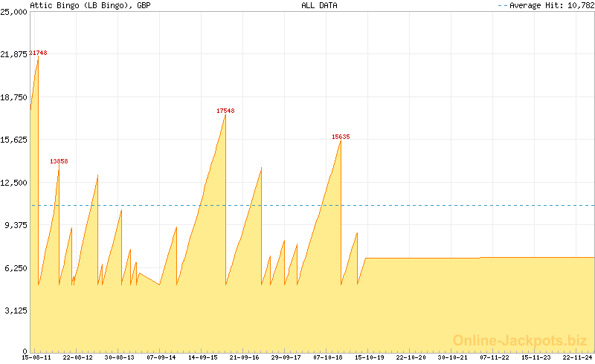This screenshot has height=364, width=595.
Task: Select the 14-09-15 date marker
Action: pyautogui.click(x=202, y=357)
